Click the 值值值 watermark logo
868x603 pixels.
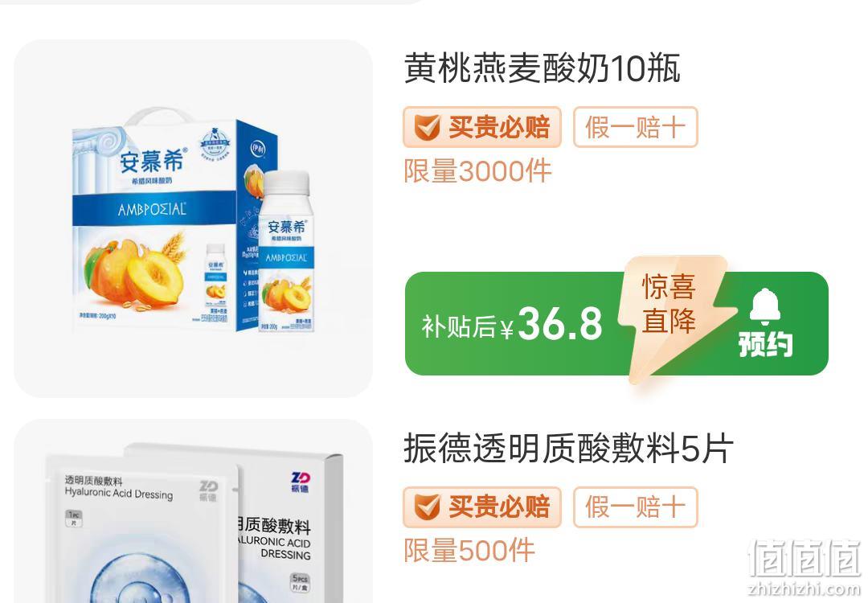click(805, 558)
